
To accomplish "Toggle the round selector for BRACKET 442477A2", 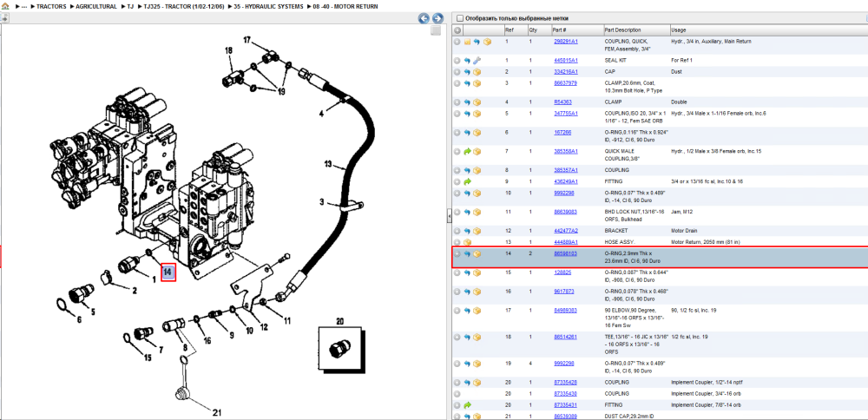I will [x=457, y=231].
